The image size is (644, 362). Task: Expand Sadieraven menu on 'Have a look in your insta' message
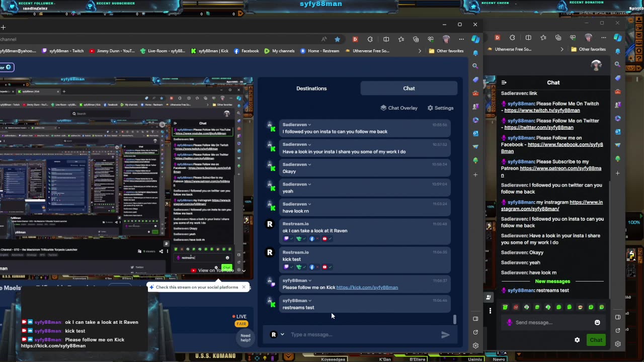[309, 145]
